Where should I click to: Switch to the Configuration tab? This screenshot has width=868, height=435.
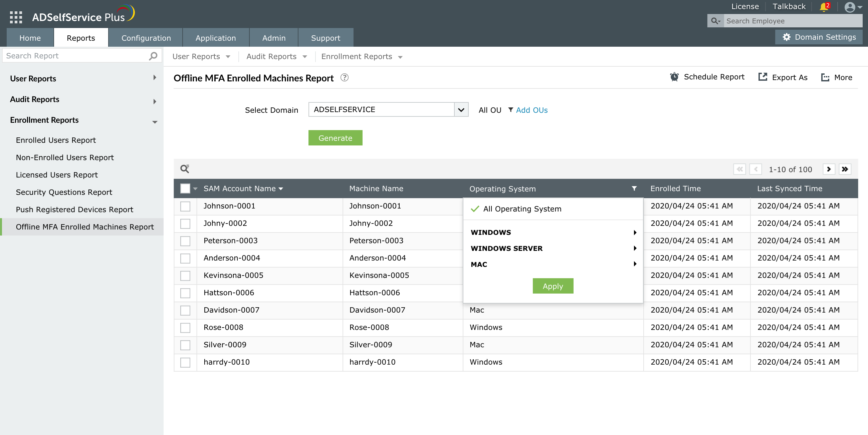(x=146, y=38)
